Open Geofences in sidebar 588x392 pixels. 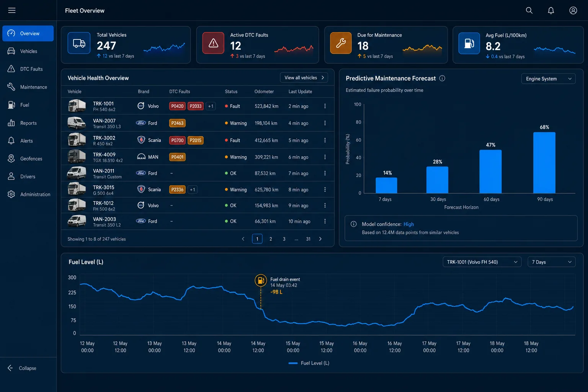(x=28, y=158)
